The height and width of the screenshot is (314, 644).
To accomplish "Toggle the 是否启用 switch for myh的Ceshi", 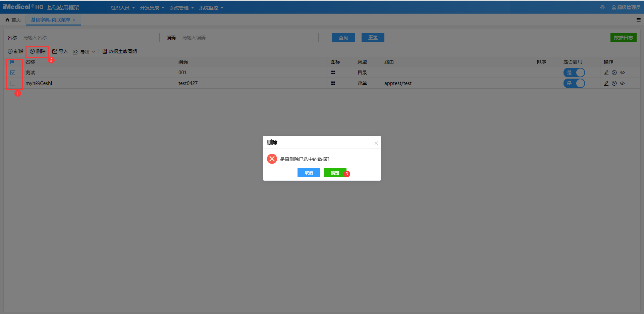I will coord(574,83).
